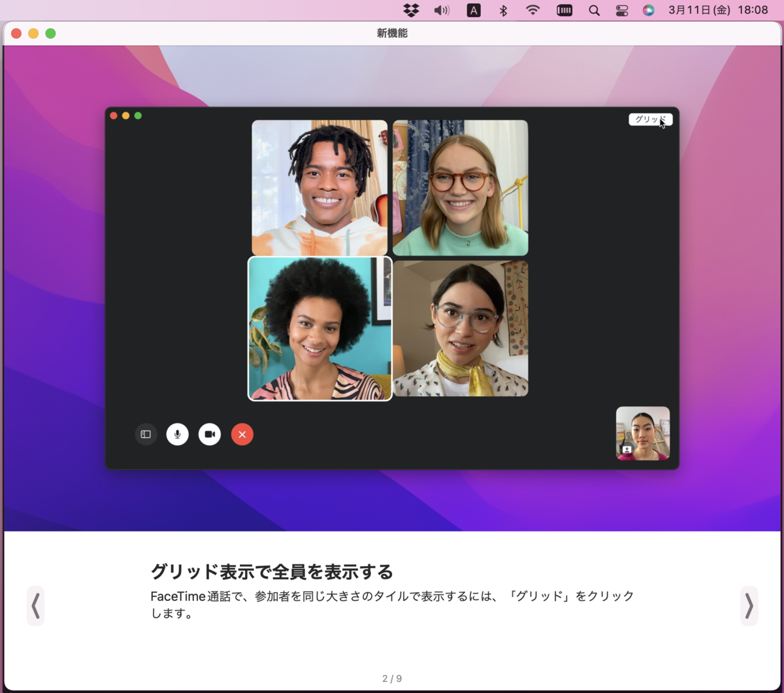The height and width of the screenshot is (693, 784).
Task: Click the date and time in the menu bar
Action: pos(718,10)
